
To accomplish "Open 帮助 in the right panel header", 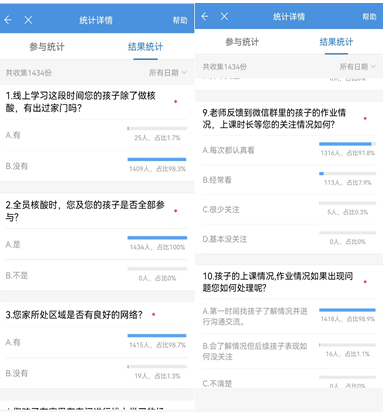I will pos(369,16).
